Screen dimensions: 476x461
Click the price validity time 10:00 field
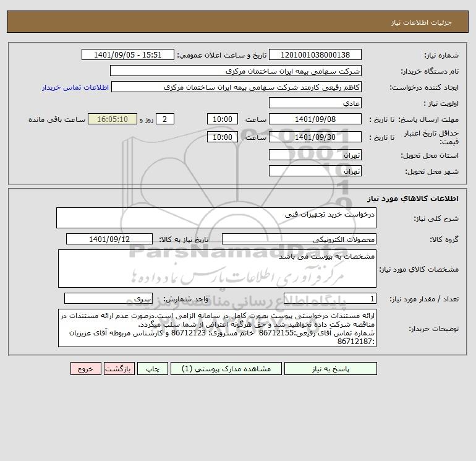pos(223,137)
